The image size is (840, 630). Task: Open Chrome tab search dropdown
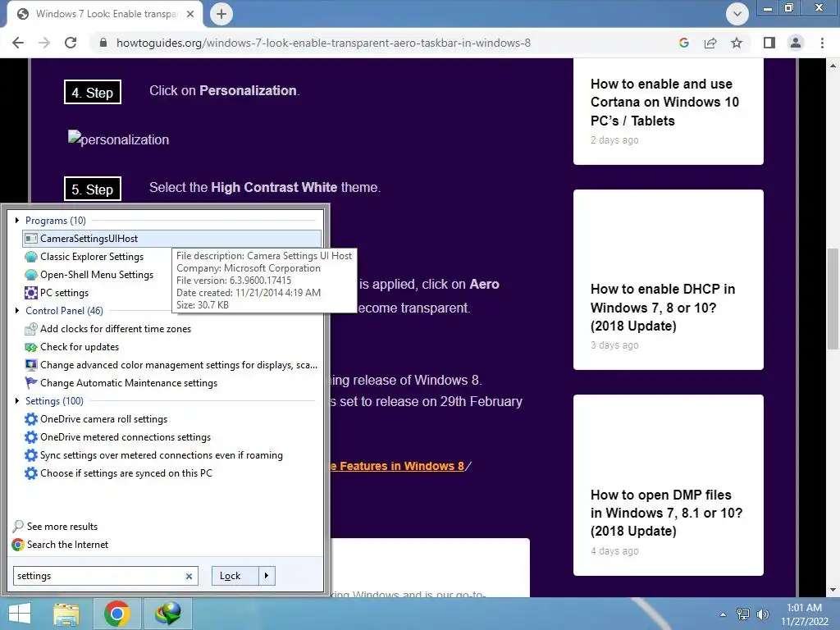click(737, 14)
